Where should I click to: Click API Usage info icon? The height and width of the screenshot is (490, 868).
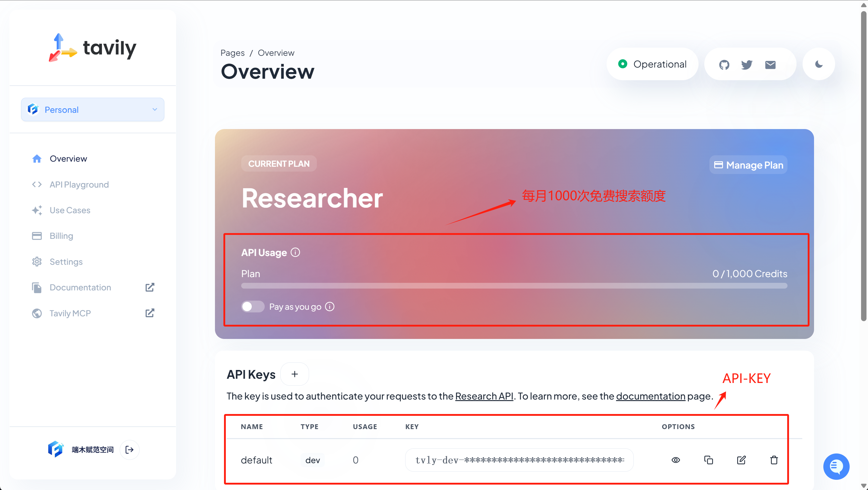tap(295, 252)
